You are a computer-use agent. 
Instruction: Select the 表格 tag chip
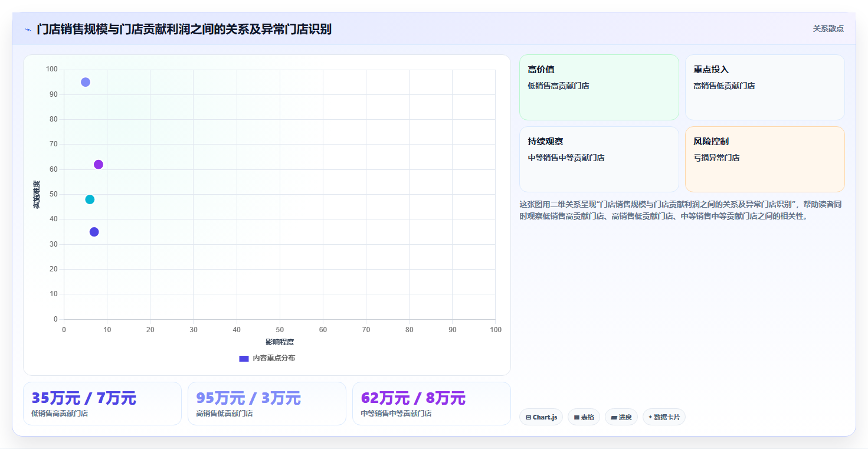pyautogui.click(x=584, y=417)
